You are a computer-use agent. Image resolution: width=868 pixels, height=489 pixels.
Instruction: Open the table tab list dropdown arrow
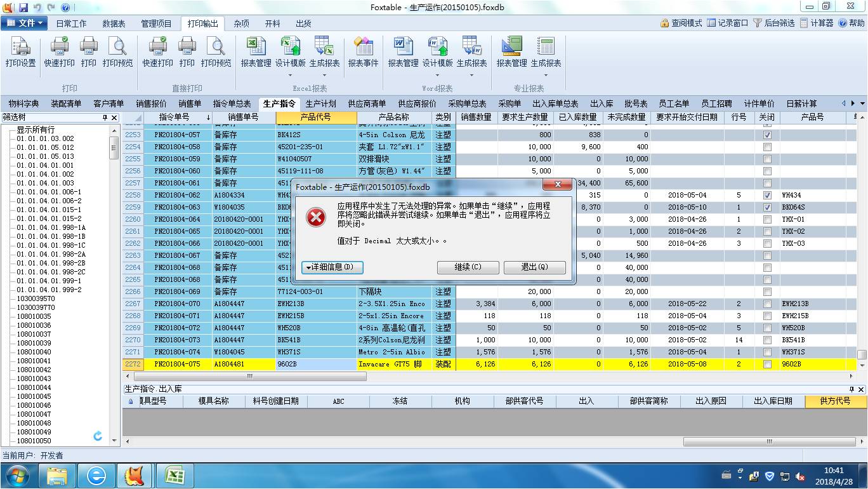(x=862, y=104)
